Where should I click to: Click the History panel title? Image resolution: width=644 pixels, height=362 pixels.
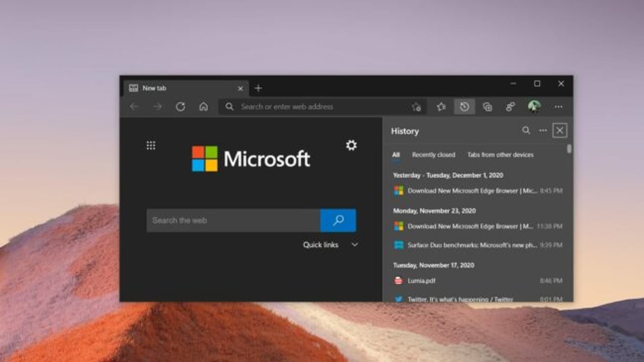click(405, 131)
